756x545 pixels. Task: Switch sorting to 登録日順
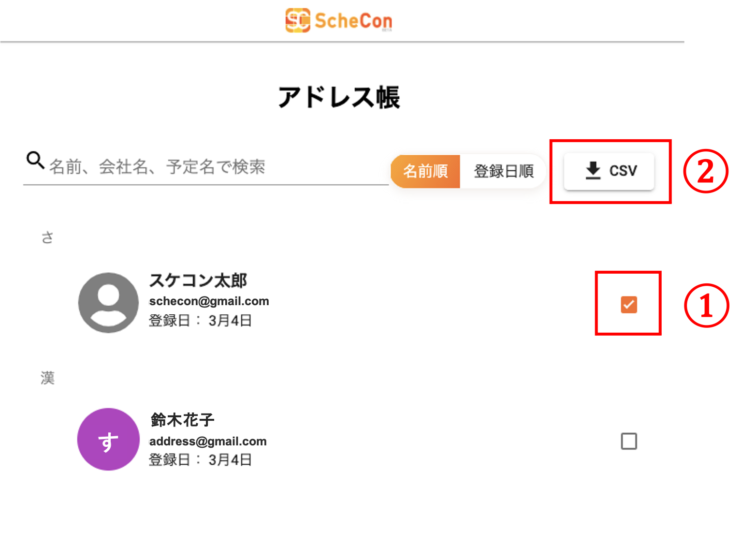pyautogui.click(x=503, y=171)
